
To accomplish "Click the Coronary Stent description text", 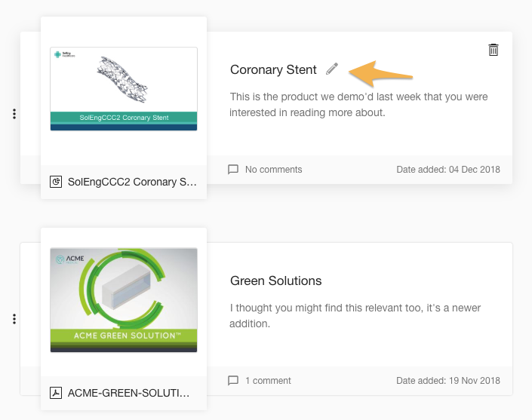I will point(358,104).
